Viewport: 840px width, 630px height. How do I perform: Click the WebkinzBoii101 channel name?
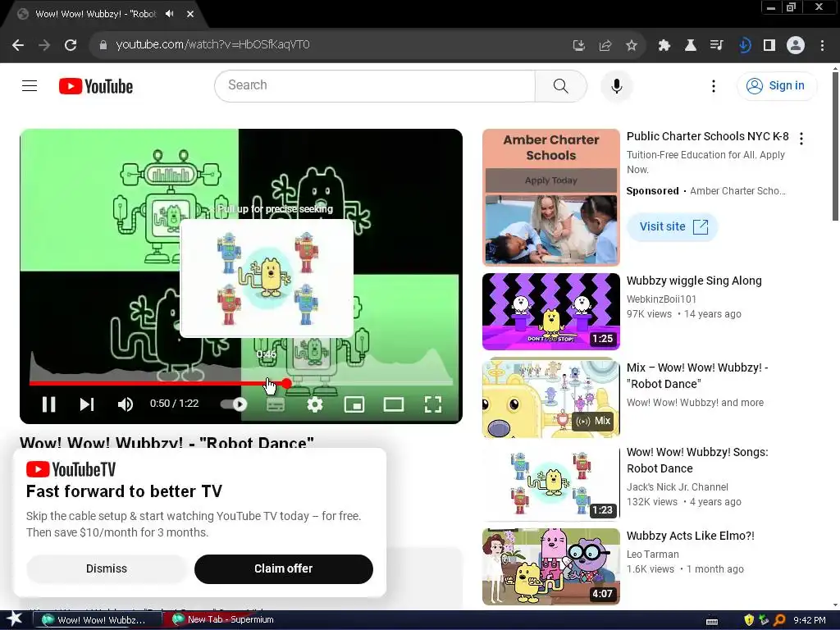pyautogui.click(x=662, y=299)
